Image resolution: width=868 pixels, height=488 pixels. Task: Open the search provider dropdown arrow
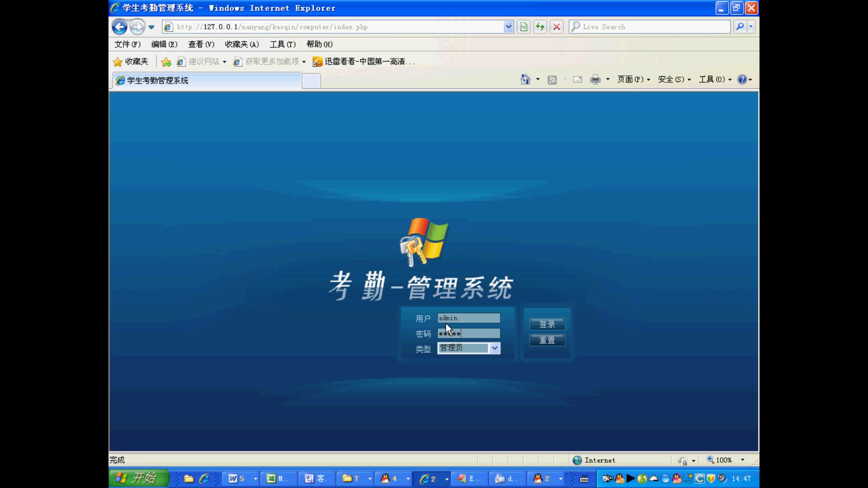coord(751,27)
